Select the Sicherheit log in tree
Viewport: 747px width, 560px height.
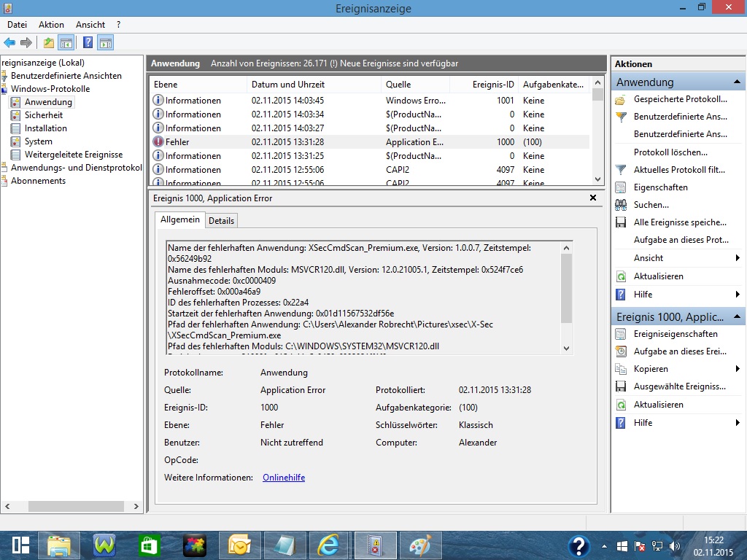click(44, 115)
